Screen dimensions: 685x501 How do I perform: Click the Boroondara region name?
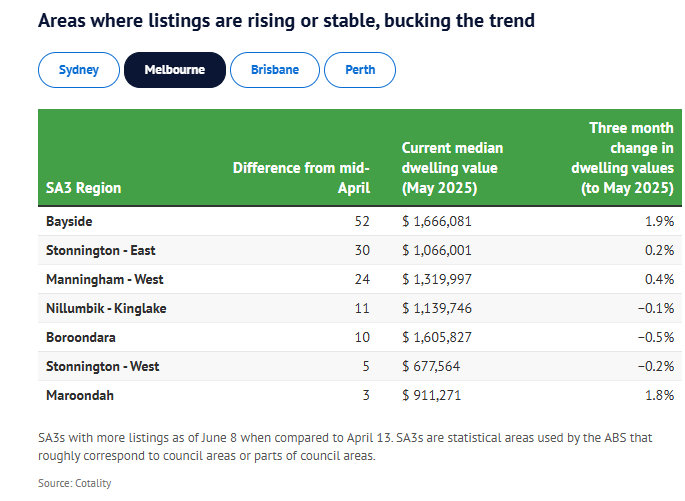[x=83, y=337]
